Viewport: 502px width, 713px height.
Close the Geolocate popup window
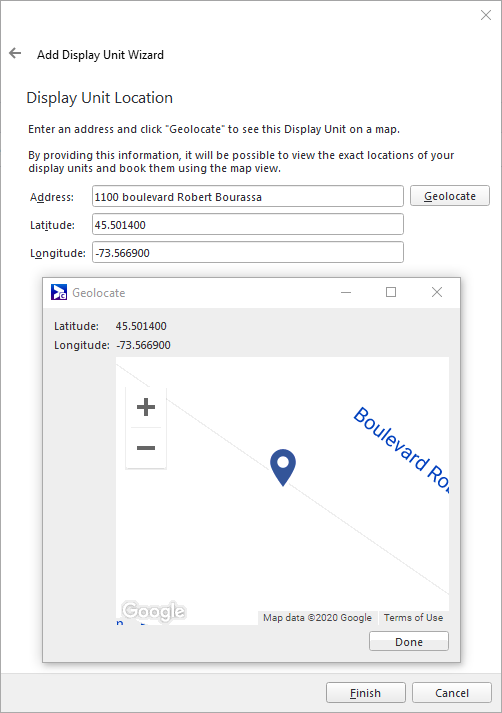437,292
